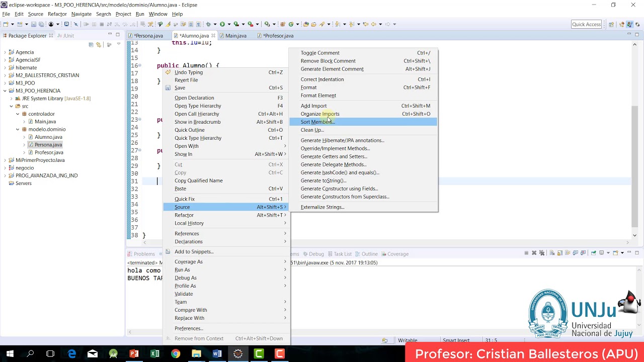Click the Quick Access search field

pyautogui.click(x=586, y=24)
